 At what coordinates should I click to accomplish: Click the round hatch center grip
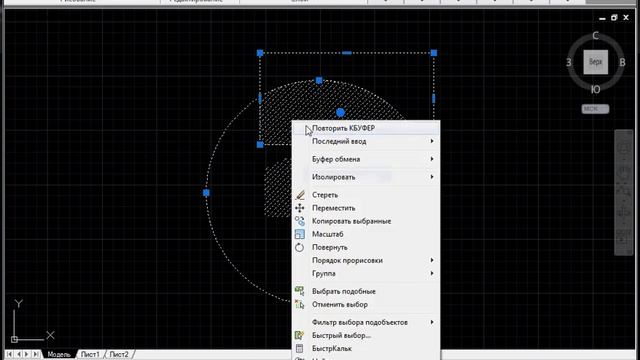click(340, 112)
